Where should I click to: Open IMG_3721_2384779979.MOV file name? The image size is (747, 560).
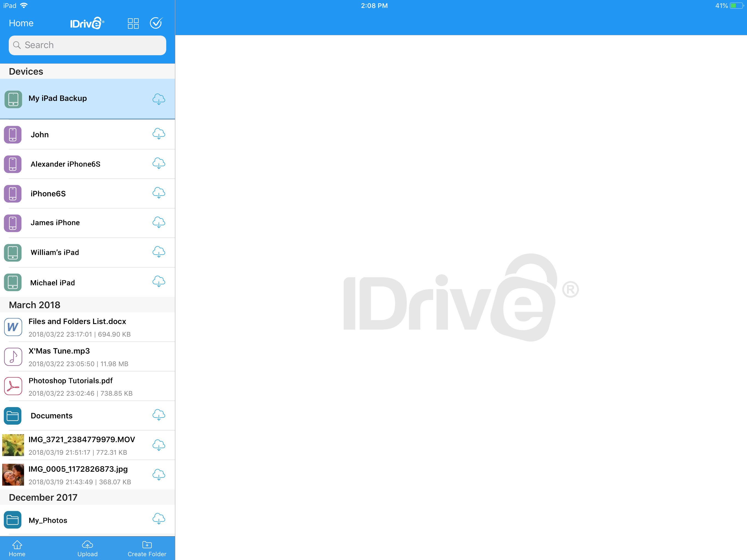point(82,439)
